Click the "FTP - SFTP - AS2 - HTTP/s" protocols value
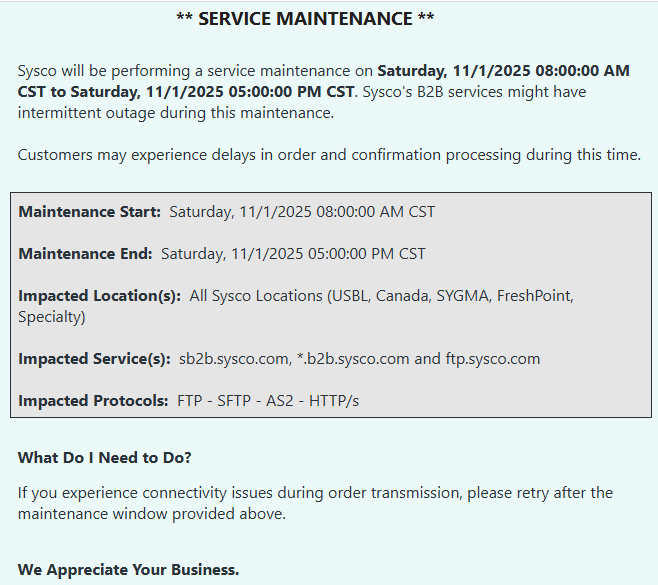 [268, 401]
